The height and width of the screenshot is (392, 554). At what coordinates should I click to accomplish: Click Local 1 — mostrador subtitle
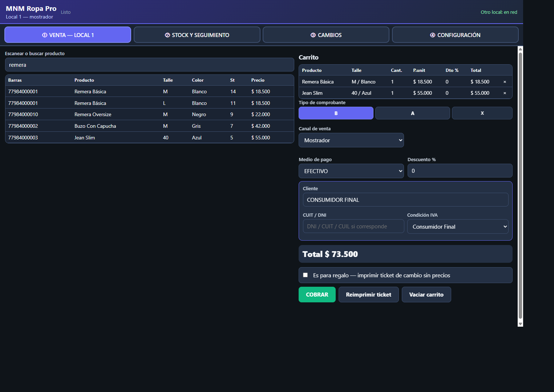click(x=29, y=17)
